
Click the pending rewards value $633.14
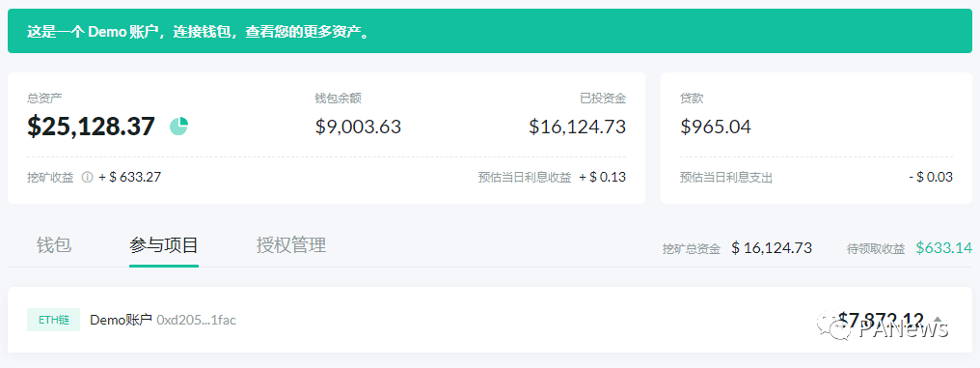click(x=943, y=248)
